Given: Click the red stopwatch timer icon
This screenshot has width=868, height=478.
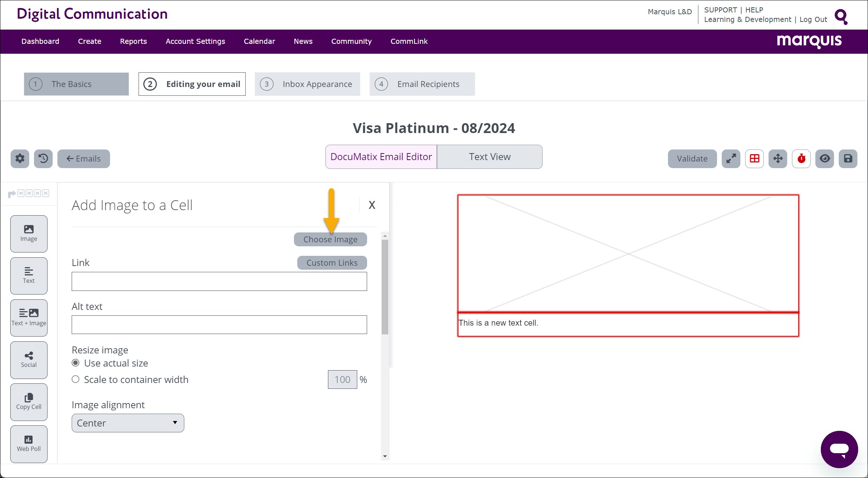Looking at the screenshot, I should coord(801,158).
